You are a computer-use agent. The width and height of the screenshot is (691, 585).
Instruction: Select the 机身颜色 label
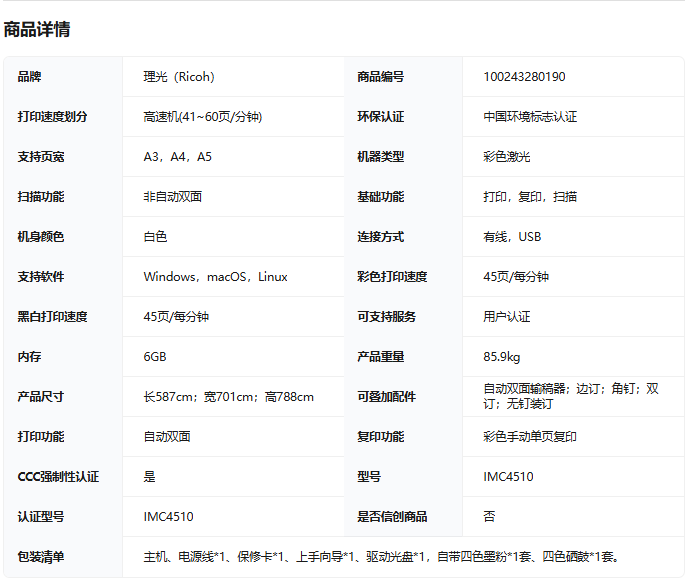(x=41, y=237)
